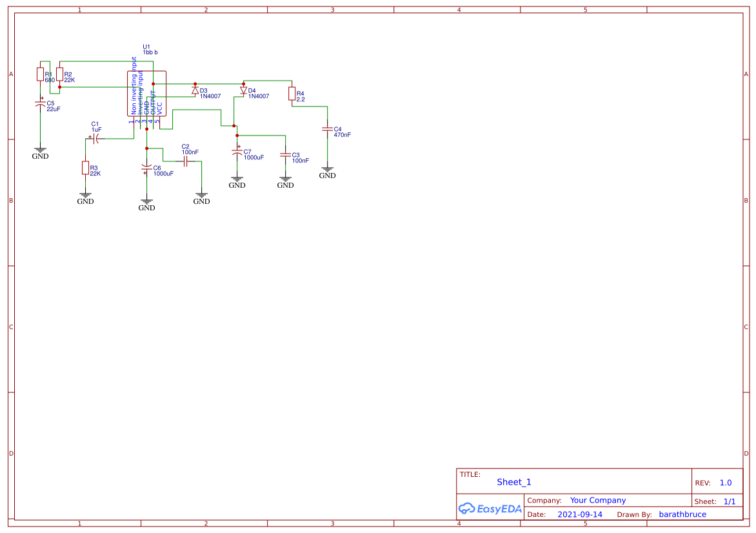This screenshot has width=756, height=533.
Task: Click the EasyEDA logo in title block
Action: pos(489,508)
